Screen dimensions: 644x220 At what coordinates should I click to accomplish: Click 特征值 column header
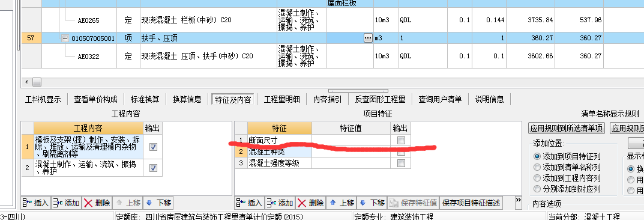[351, 128]
